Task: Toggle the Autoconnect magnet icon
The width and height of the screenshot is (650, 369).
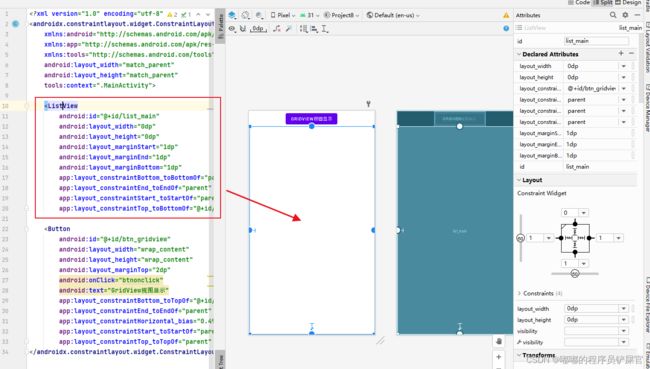Action: [x=243, y=29]
